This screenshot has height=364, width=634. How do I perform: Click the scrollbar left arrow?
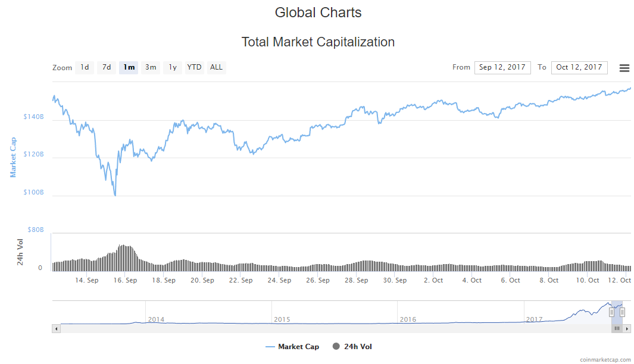click(x=56, y=328)
